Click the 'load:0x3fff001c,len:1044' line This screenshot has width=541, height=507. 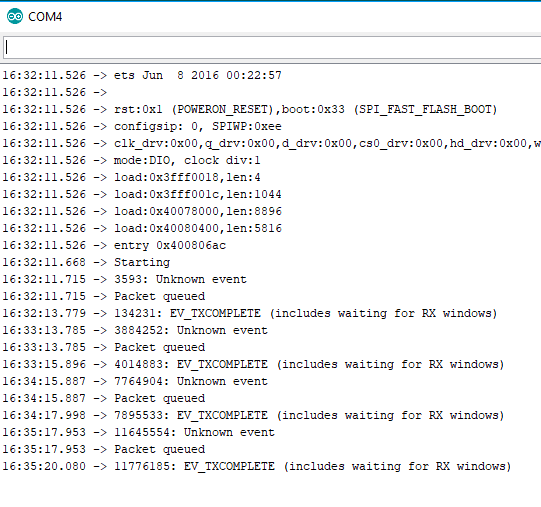click(142, 194)
